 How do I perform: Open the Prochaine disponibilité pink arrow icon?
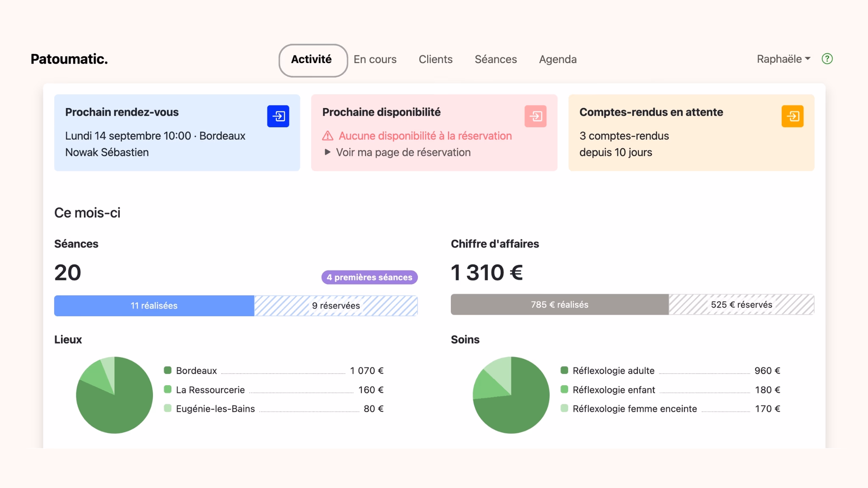point(535,116)
